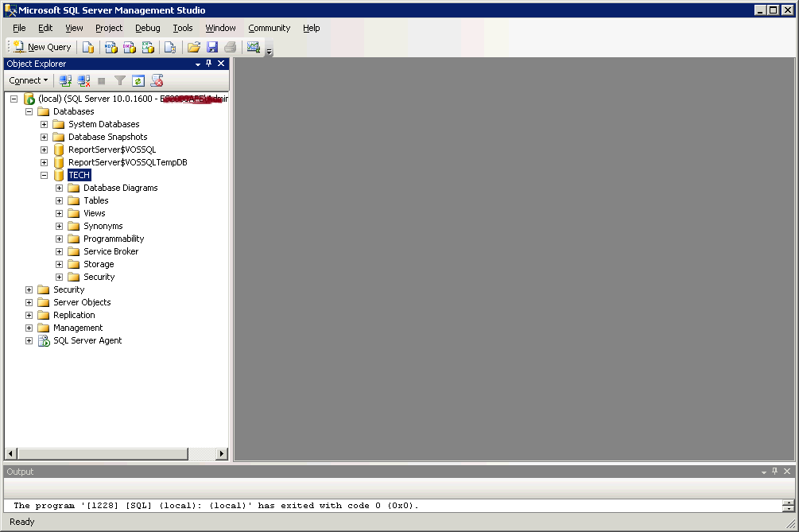The height and width of the screenshot is (532, 799).
Task: Open the Connect dropdown in Object Explorer
Action: (x=29, y=80)
